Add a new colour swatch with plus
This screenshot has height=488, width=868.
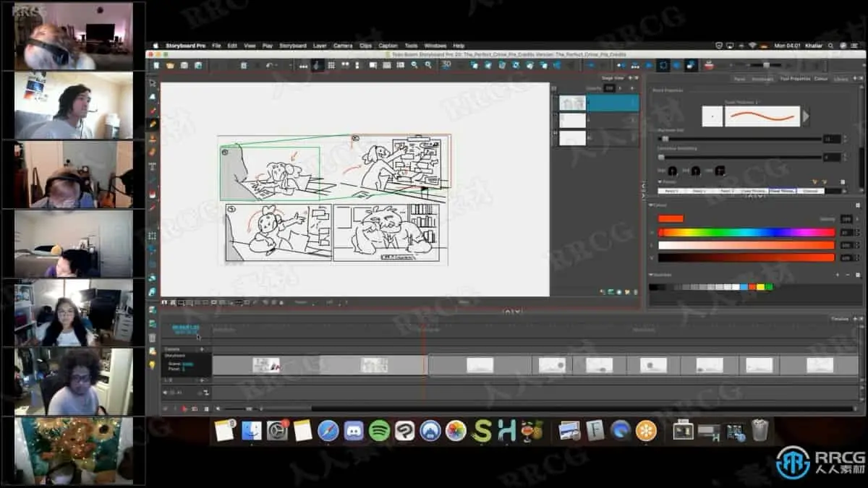(x=838, y=275)
